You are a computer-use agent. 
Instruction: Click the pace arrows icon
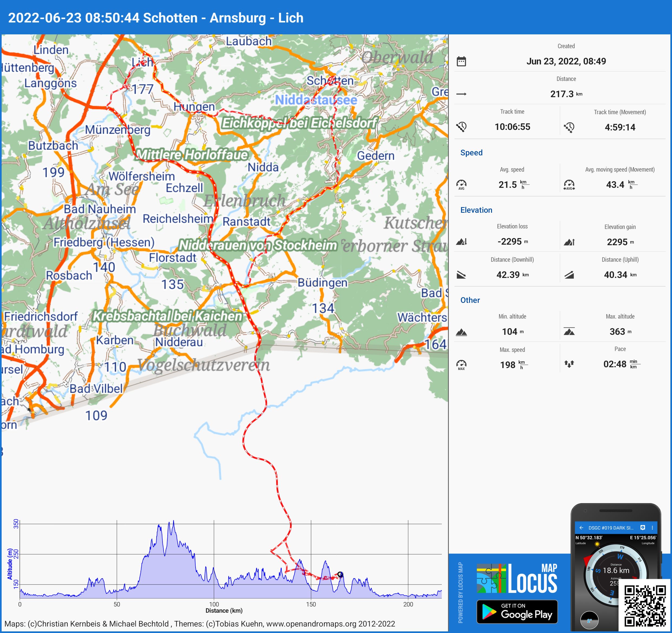(569, 364)
